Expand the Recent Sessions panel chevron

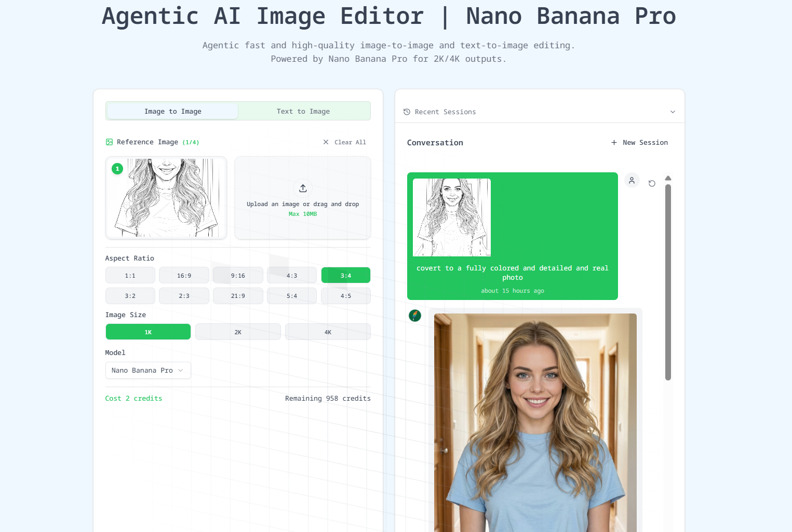point(673,112)
